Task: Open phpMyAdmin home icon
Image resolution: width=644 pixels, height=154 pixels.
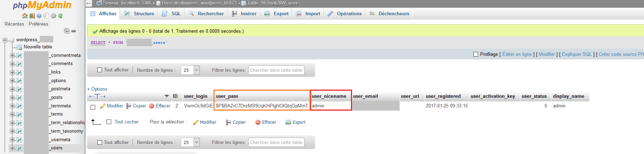Action: pos(25,16)
